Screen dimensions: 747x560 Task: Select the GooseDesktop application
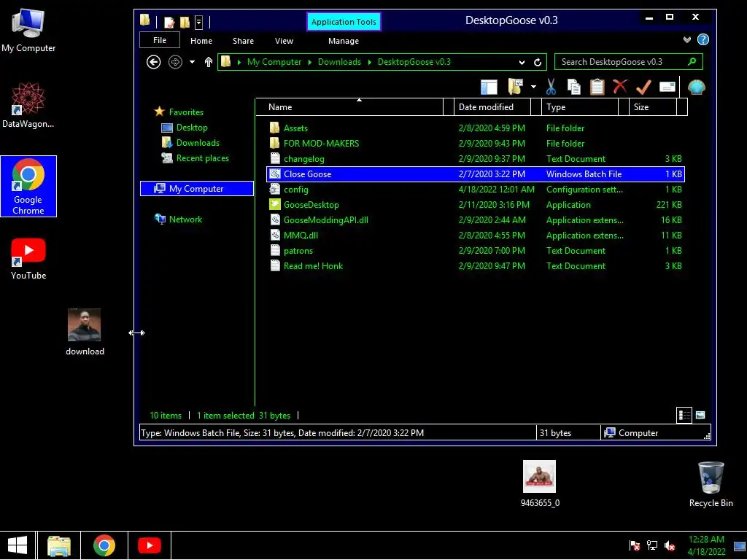(x=476, y=205)
